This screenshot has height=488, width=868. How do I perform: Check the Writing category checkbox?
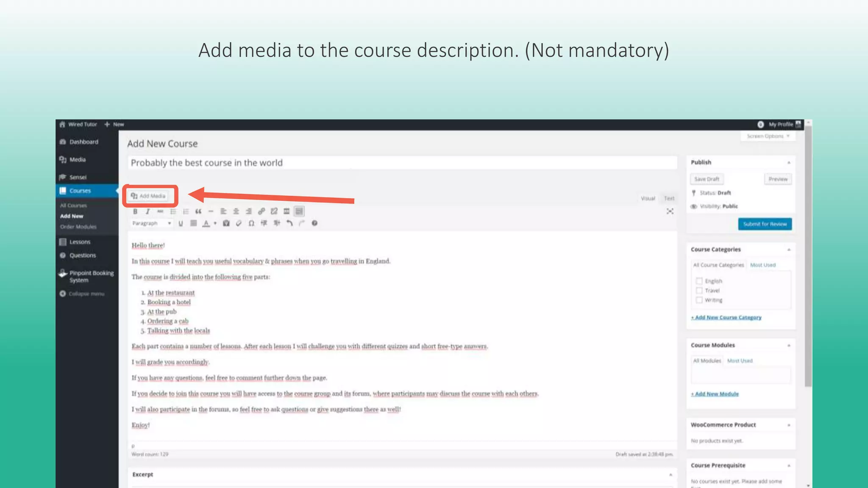[699, 300]
